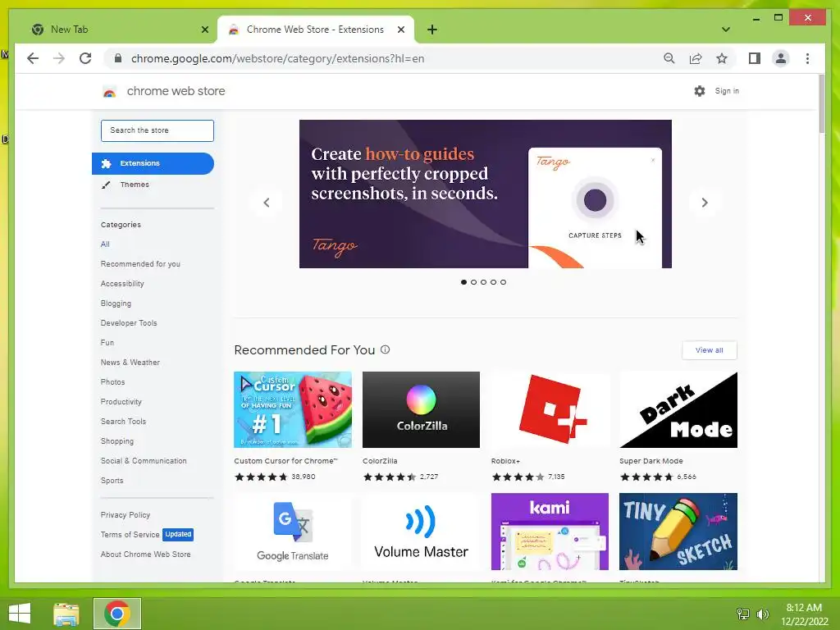Open the Accessibility category

click(122, 284)
